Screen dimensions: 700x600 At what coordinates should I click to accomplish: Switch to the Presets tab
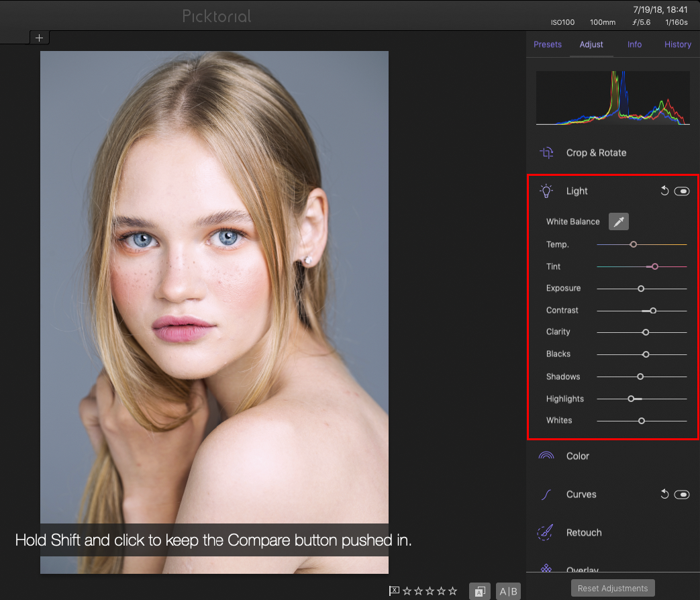(548, 44)
